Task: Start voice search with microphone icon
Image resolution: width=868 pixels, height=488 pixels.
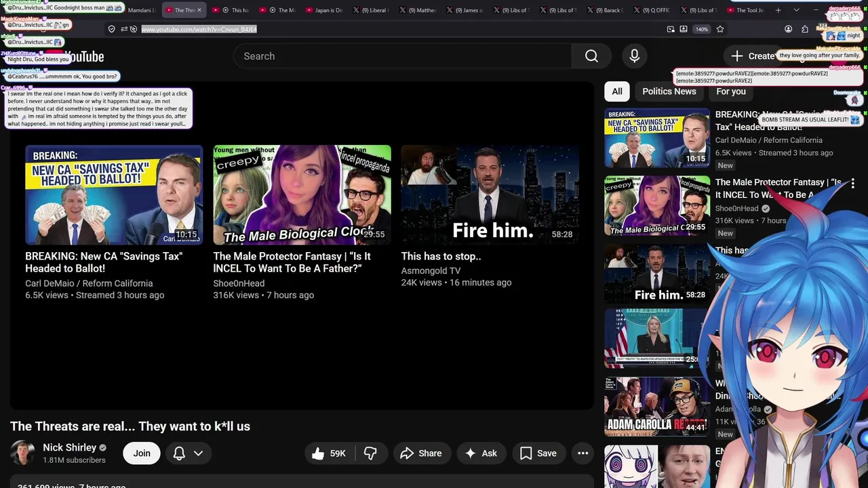Action: (x=634, y=56)
